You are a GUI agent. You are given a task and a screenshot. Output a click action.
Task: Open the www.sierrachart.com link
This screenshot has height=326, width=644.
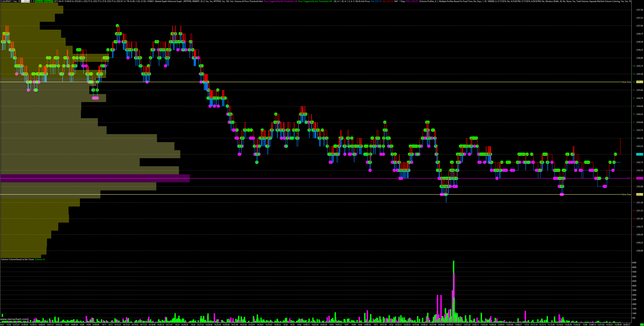click(14, 319)
